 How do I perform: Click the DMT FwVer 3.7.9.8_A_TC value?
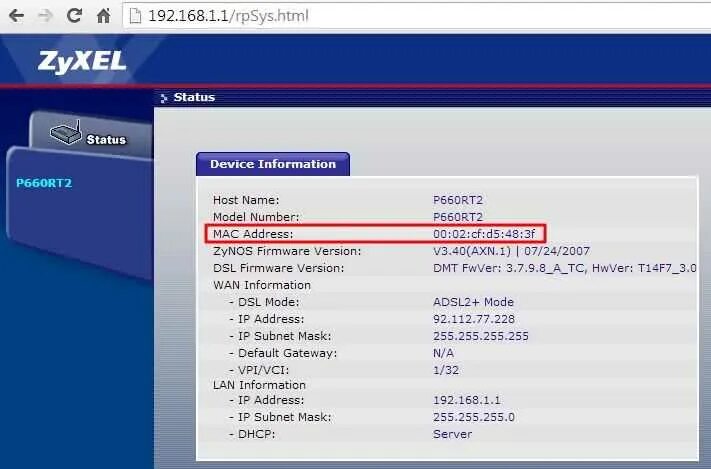point(565,268)
